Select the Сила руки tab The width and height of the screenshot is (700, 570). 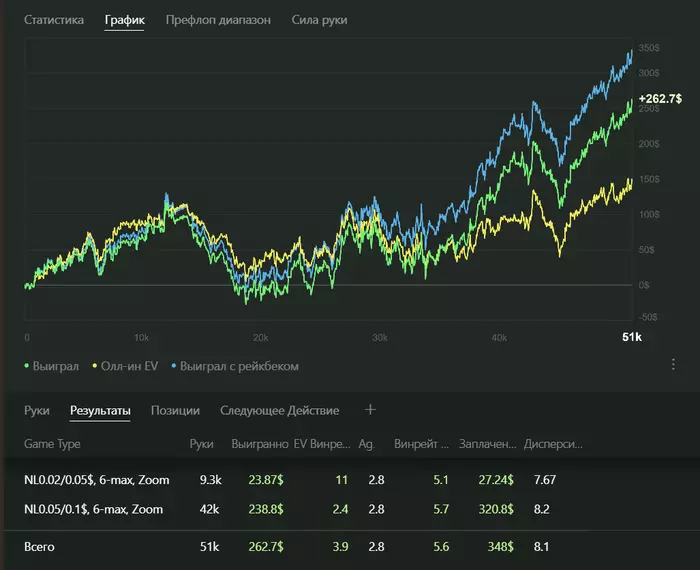tap(320, 20)
